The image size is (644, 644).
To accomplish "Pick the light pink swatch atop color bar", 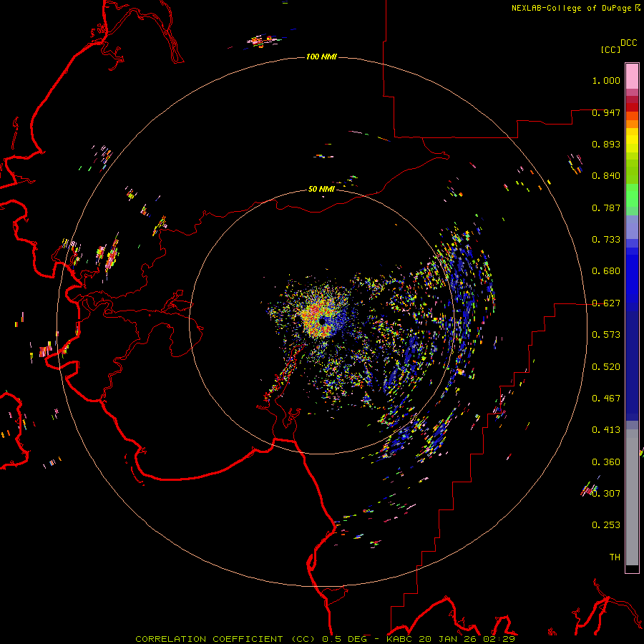I will click(632, 76).
